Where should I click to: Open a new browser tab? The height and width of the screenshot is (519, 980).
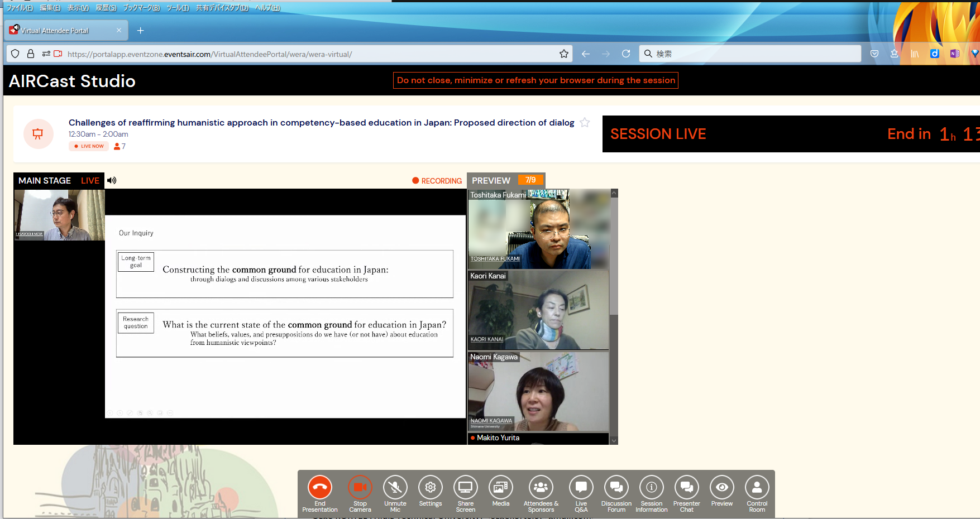click(140, 31)
